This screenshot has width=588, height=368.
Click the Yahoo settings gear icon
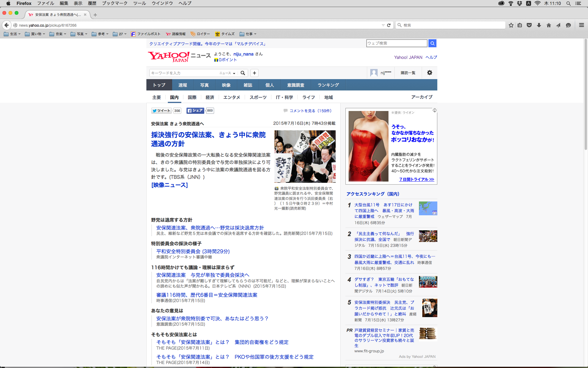pyautogui.click(x=429, y=73)
